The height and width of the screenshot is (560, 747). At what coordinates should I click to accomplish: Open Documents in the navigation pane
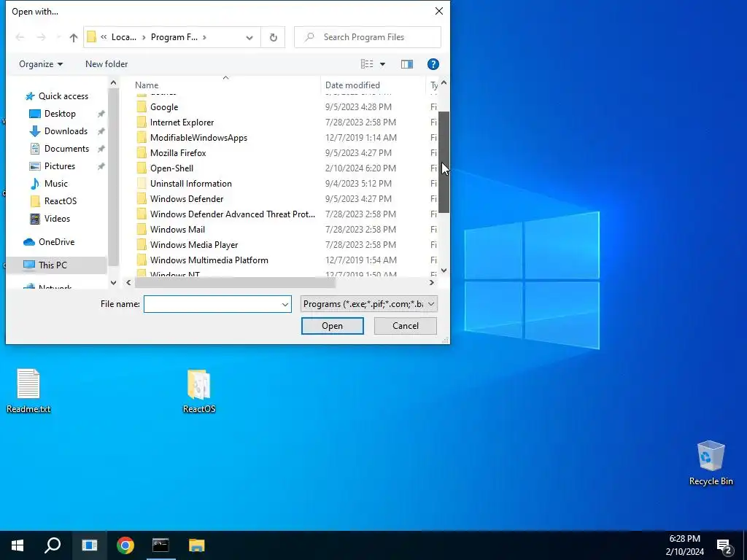coord(66,149)
